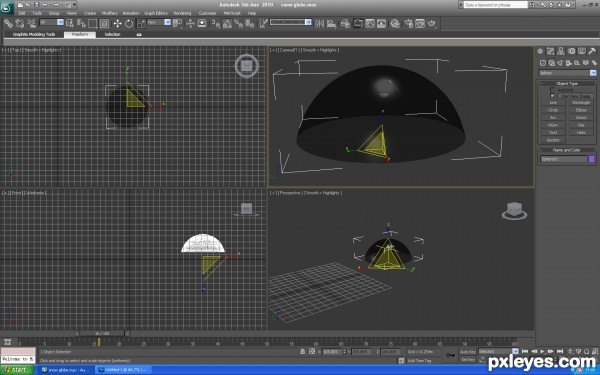
Task: Click the Mirror tool icon
Action: [x=319, y=24]
